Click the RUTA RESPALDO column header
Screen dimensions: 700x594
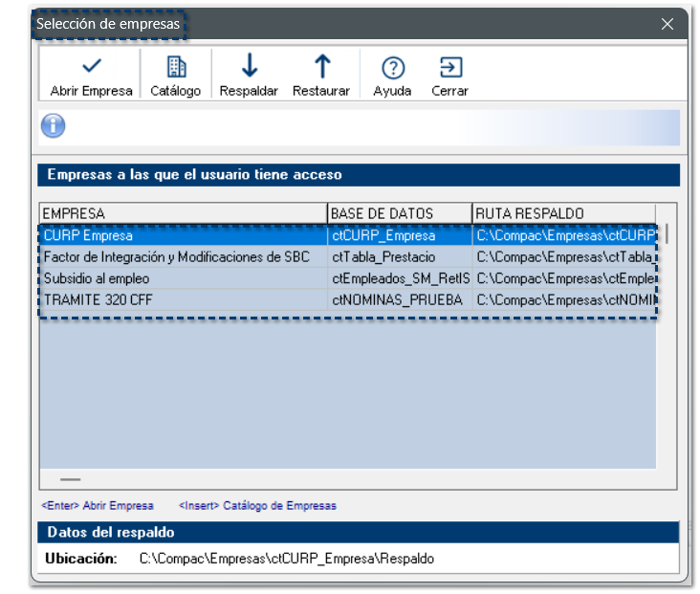(x=562, y=213)
